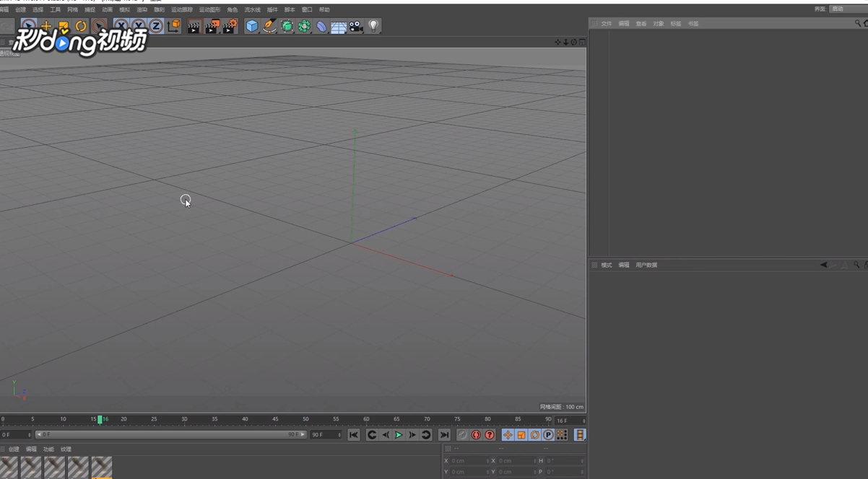Open the blue Deformer icon
868x479 pixels.
(321, 27)
